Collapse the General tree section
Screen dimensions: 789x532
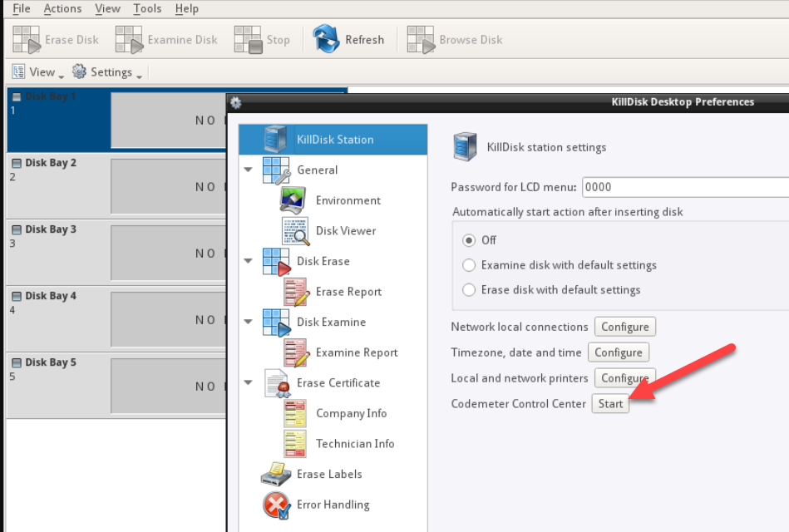pyautogui.click(x=248, y=170)
